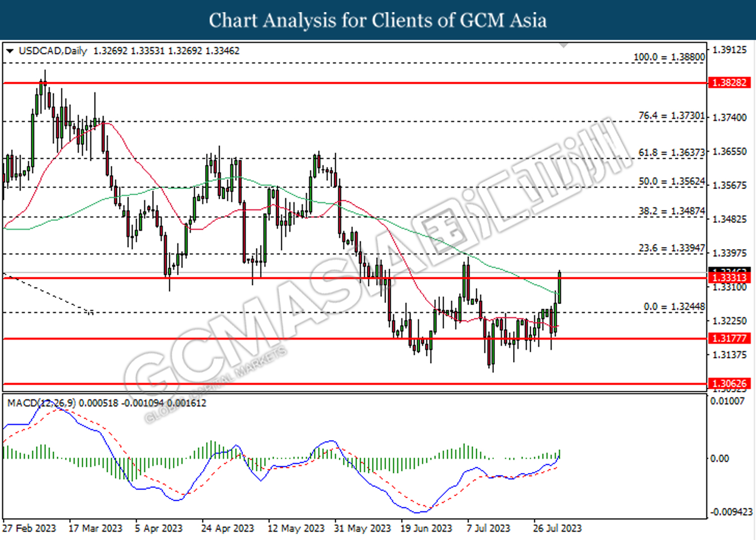Select the 38.2 = 1.34874 Fibonacci label
This screenshot has height=540, width=756.
671,211
